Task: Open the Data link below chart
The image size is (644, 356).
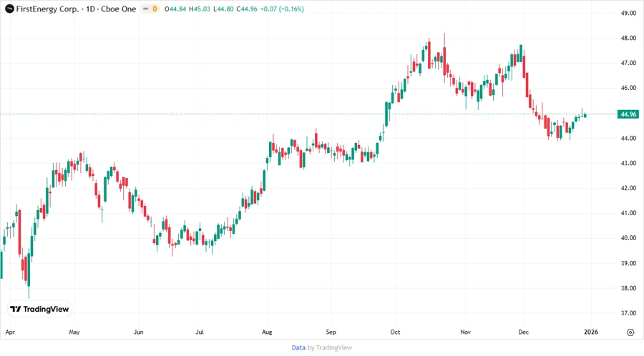Action: 298,347
